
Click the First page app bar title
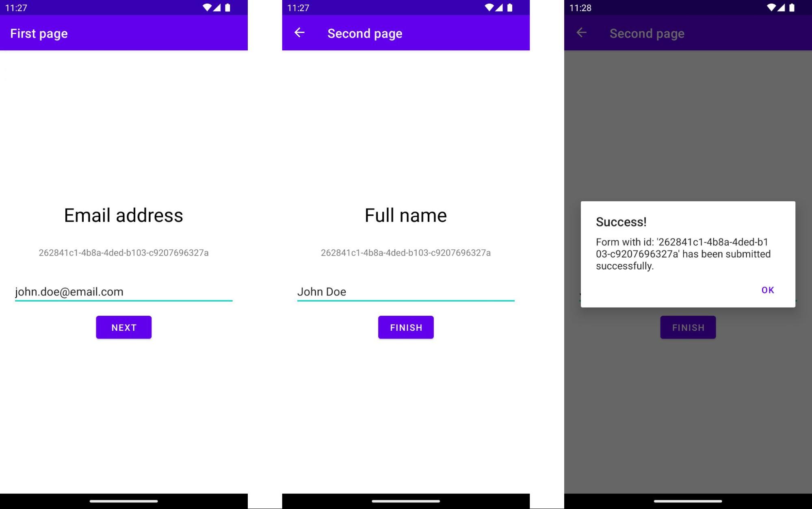(39, 33)
